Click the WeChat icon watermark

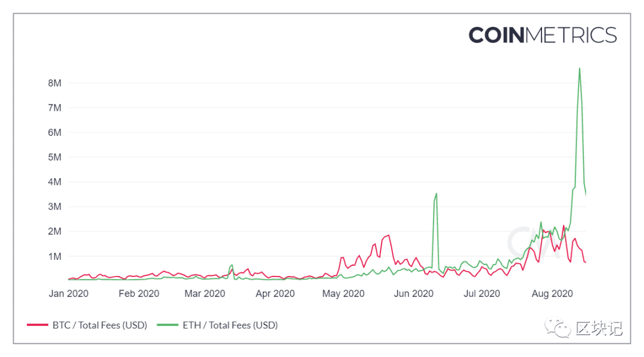tap(558, 327)
